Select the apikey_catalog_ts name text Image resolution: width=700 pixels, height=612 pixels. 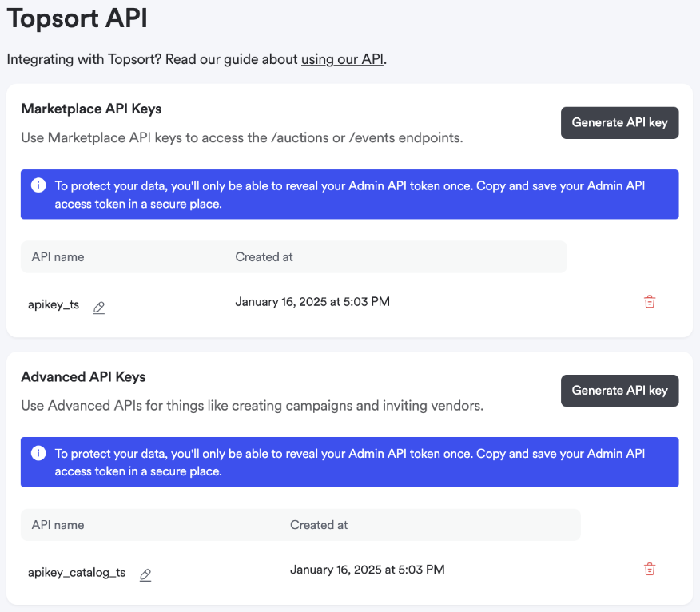pos(76,572)
